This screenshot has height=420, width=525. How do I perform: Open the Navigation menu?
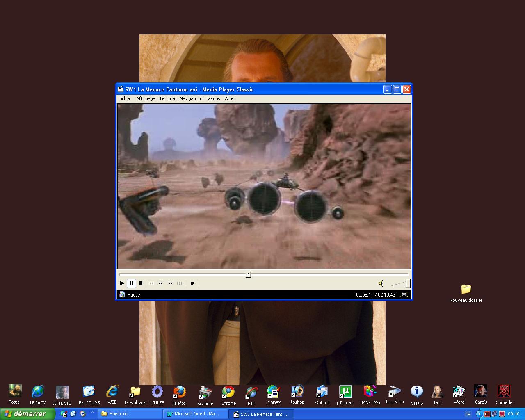coord(190,98)
